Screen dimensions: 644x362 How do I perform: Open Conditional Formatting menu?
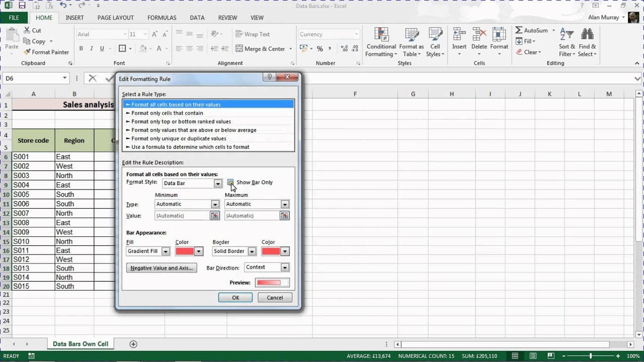coord(381,42)
